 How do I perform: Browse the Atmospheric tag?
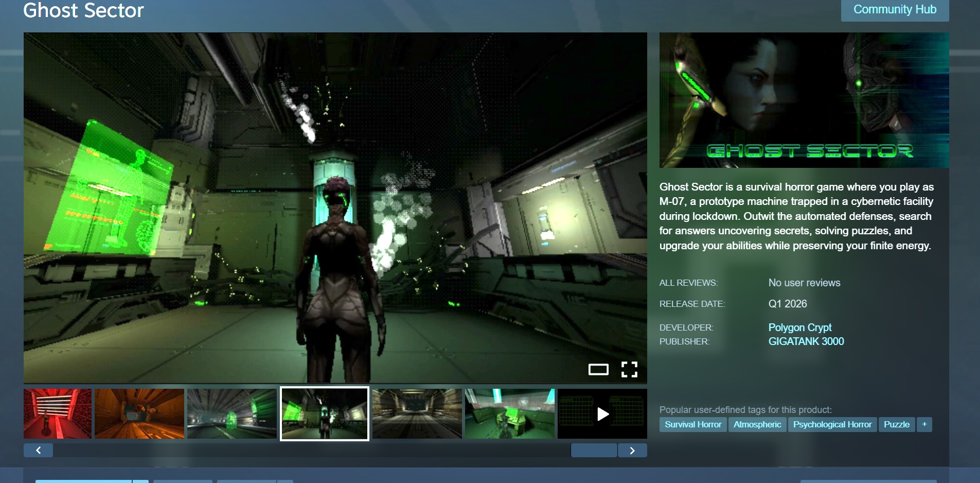point(757,424)
